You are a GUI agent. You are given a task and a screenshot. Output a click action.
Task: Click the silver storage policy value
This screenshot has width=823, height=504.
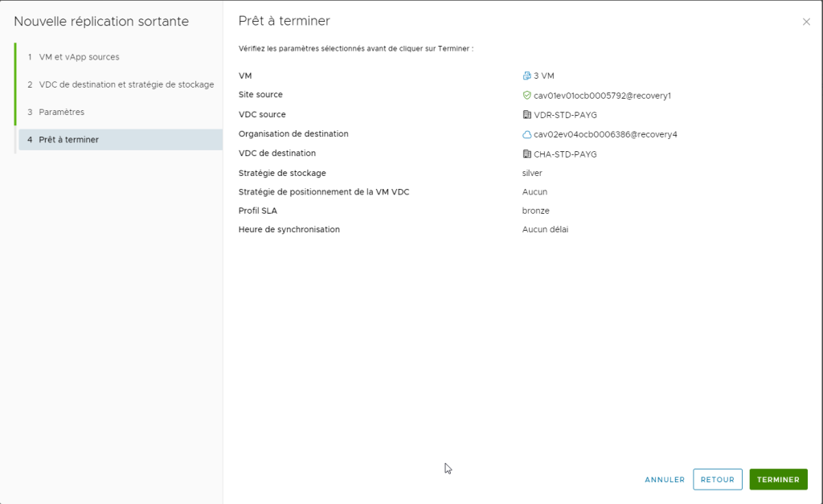point(532,174)
